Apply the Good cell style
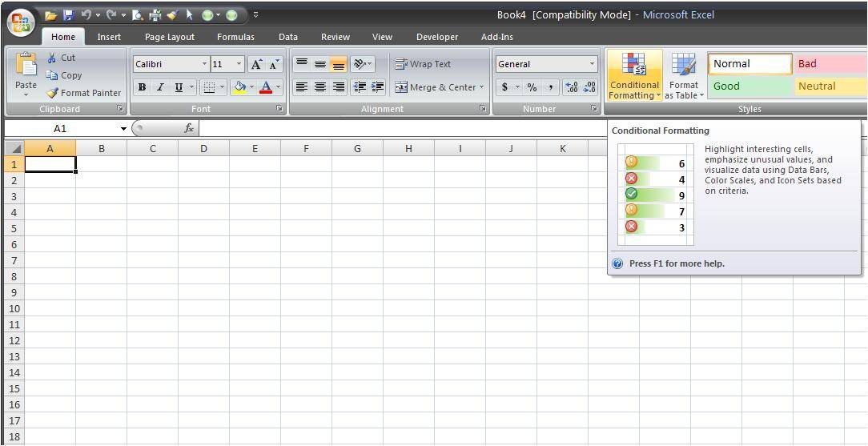The width and height of the screenshot is (868, 446). coord(750,86)
